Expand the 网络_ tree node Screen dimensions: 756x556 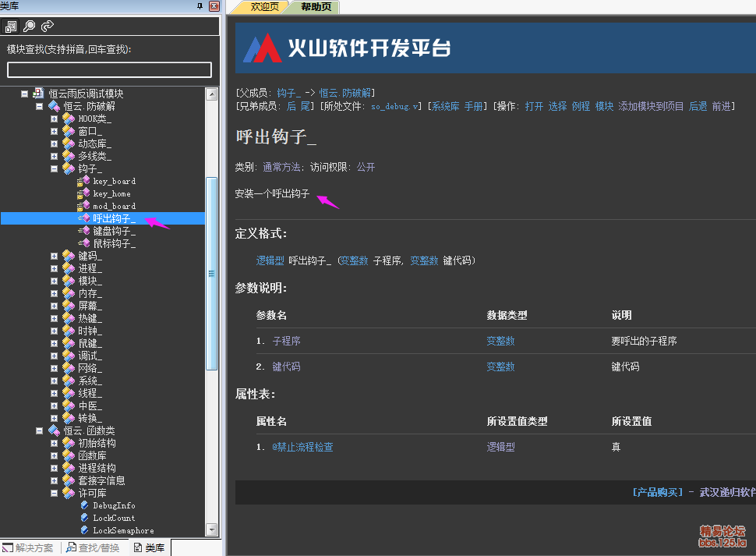[54, 368]
